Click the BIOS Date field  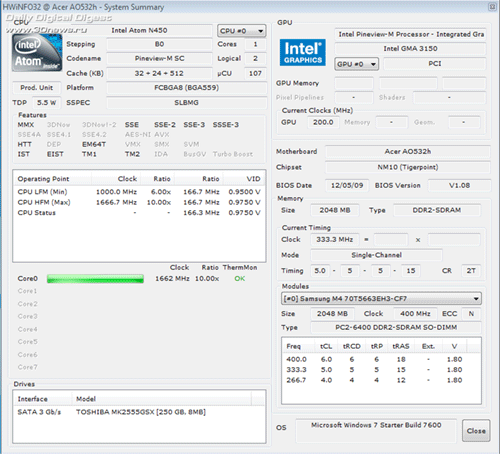tap(347, 185)
